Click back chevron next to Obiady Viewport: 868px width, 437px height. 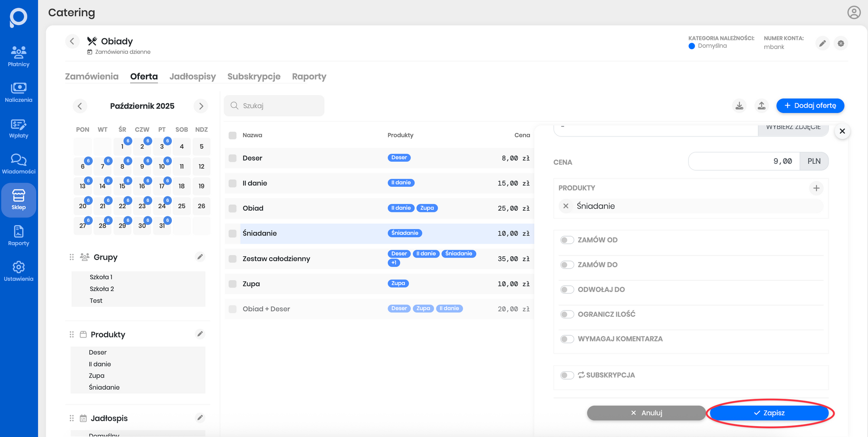[x=72, y=41]
